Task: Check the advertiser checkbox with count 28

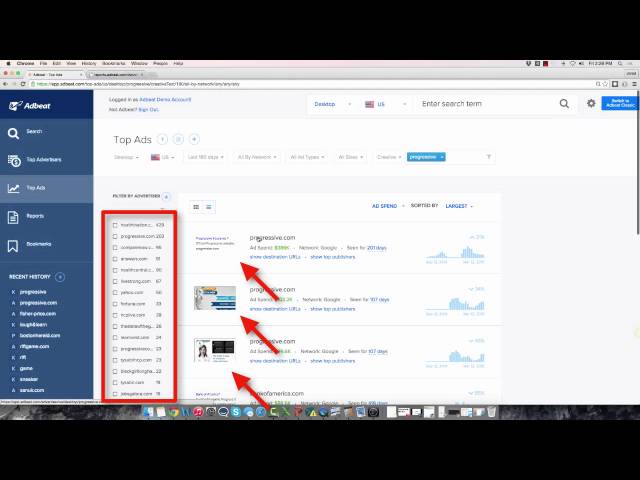Action: point(115,315)
